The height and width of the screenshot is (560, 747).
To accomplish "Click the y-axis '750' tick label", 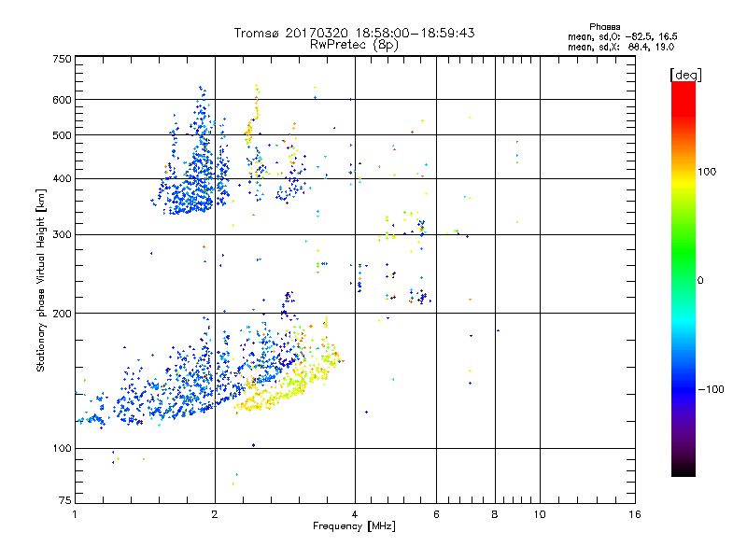I will point(62,59).
